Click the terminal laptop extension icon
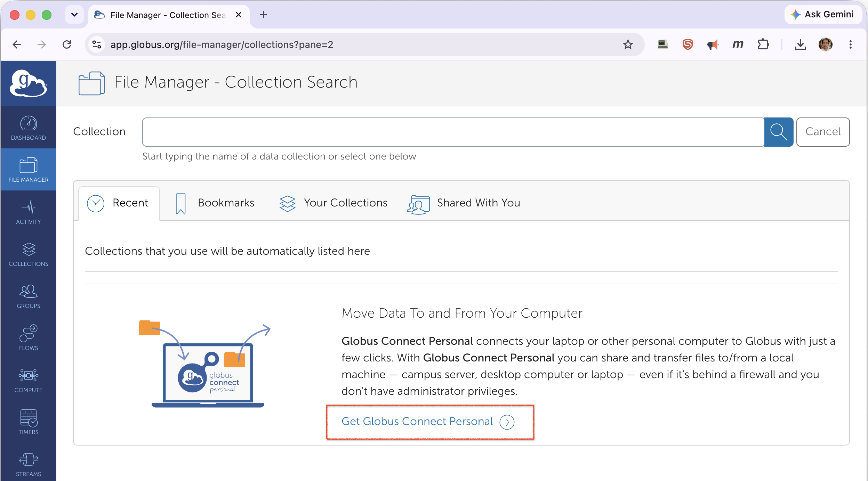 (x=663, y=44)
